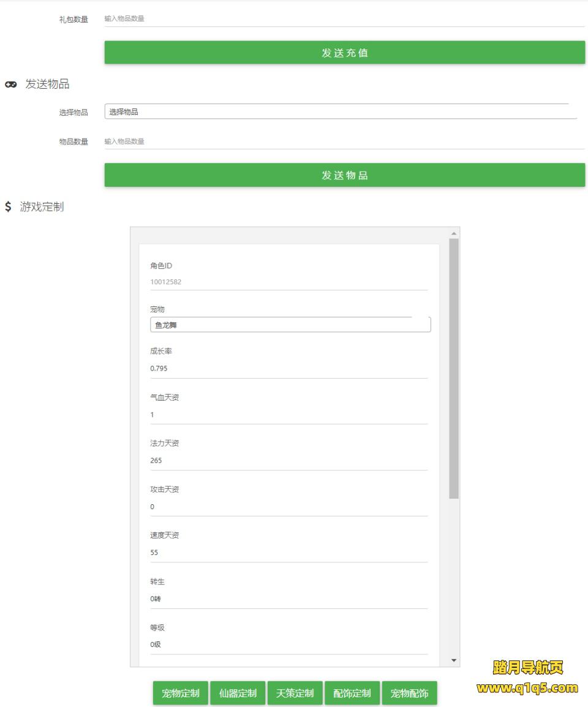Image resolution: width=588 pixels, height=707 pixels.
Task: Click the 成长率 field with 0.795
Action: [x=288, y=369]
